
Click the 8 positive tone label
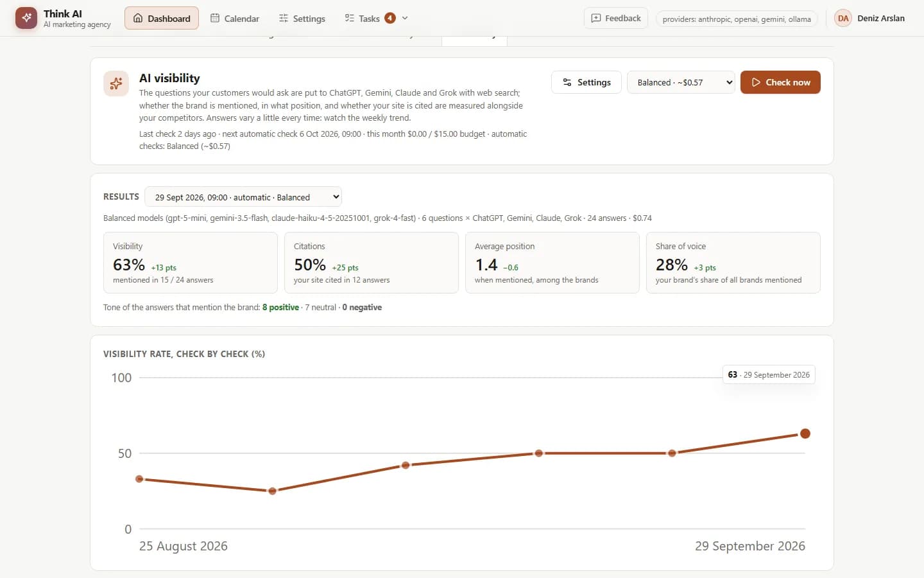point(280,307)
